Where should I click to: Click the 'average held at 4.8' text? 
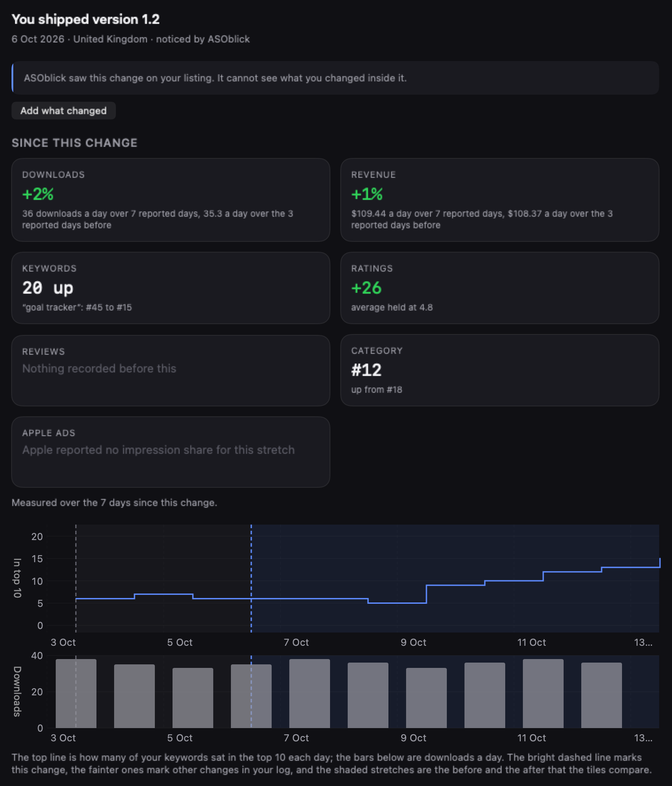(392, 307)
